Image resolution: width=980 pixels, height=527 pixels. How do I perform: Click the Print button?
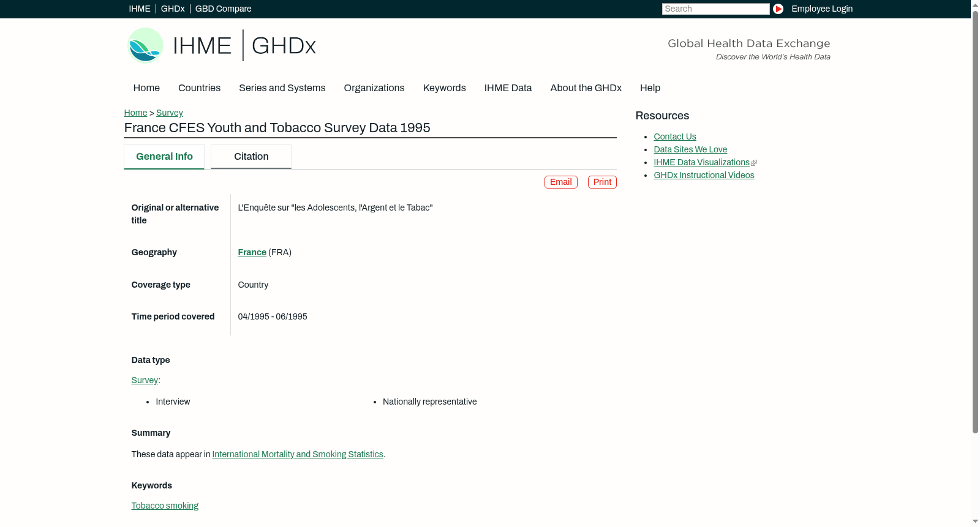pyautogui.click(x=602, y=182)
